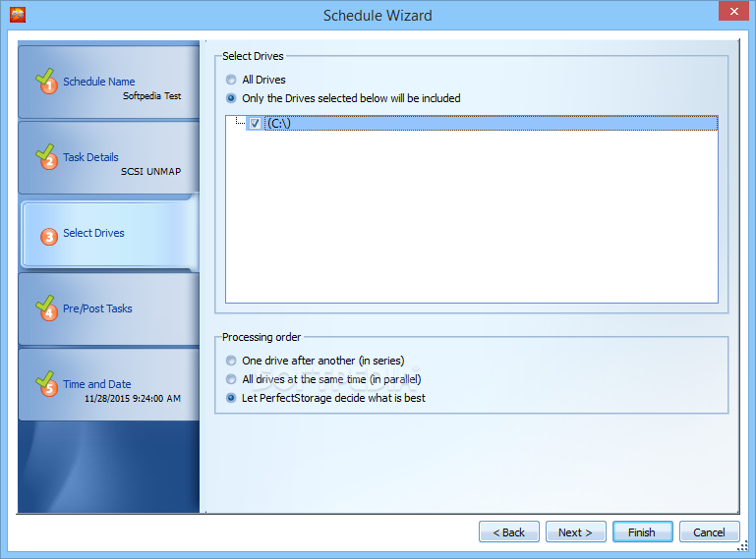Click the 'Softpedia Test' schedule name text
The image size is (756, 559).
(151, 96)
